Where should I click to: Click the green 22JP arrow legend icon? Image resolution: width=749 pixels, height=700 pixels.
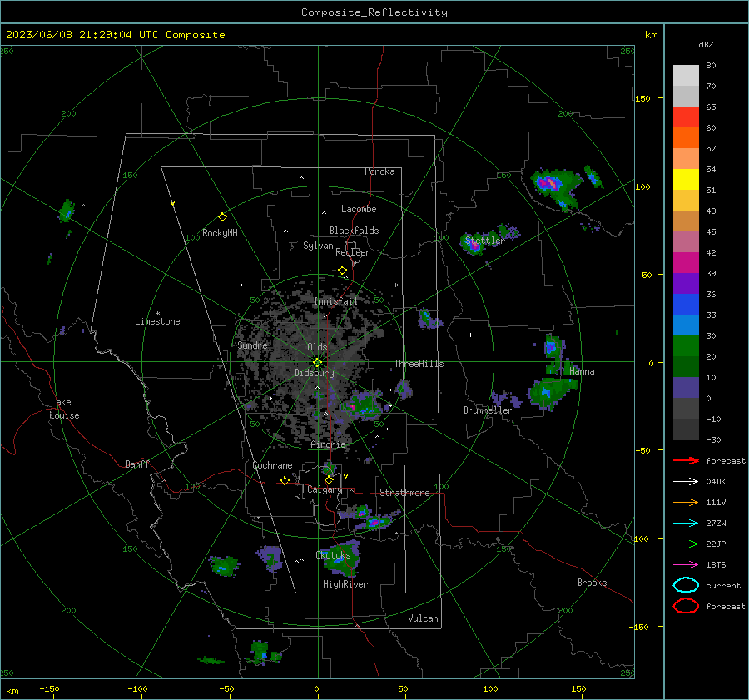[686, 544]
